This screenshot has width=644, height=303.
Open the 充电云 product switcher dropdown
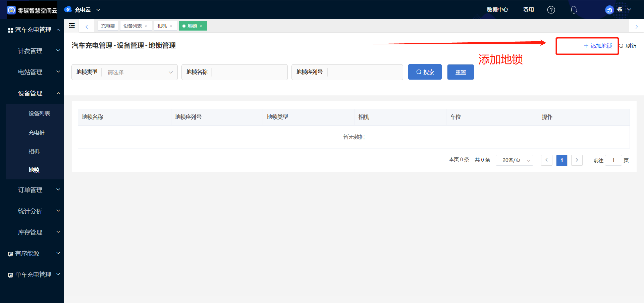click(98, 10)
